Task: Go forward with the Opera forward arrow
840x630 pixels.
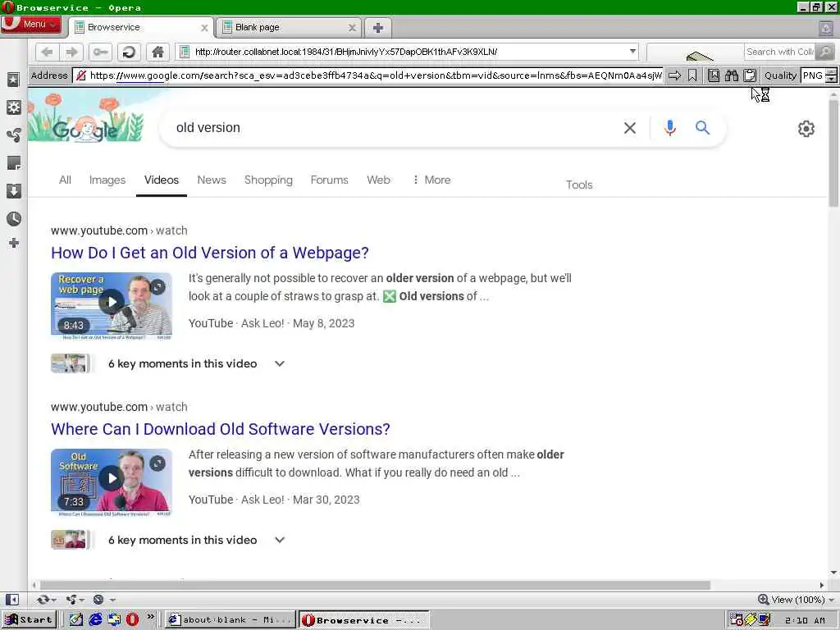Action: (72, 52)
